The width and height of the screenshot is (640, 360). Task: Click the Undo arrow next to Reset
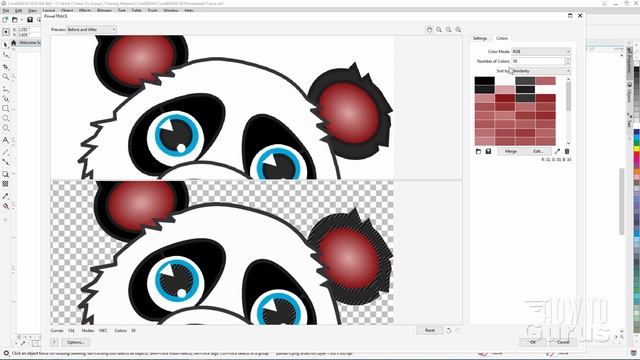point(448,330)
